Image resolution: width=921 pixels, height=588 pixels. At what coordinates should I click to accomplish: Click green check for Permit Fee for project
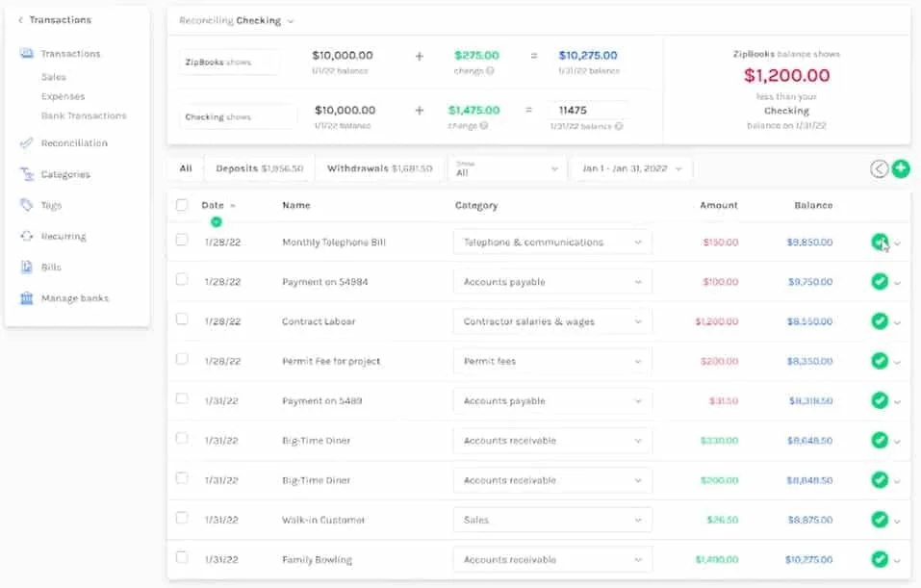click(x=880, y=361)
